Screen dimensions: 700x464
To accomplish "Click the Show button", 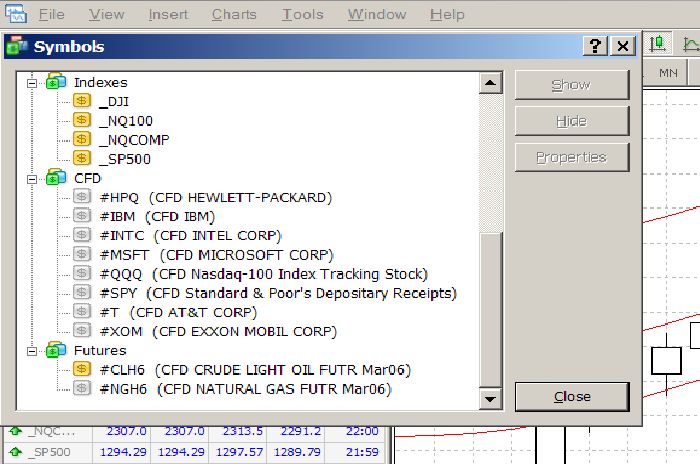I will click(572, 85).
